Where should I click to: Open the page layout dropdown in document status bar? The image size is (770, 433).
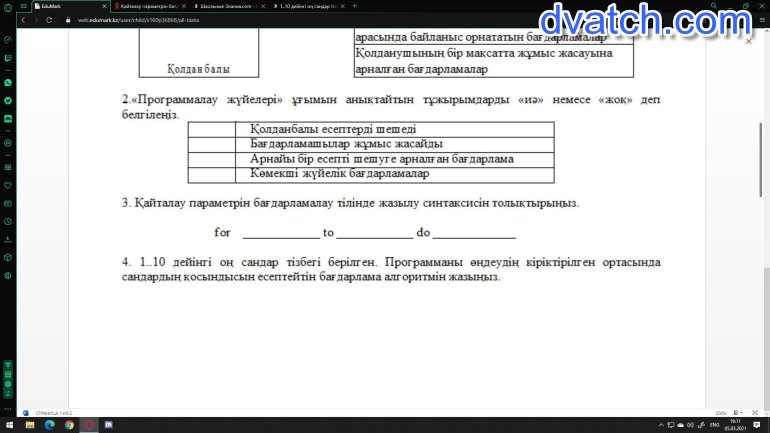pos(738,413)
